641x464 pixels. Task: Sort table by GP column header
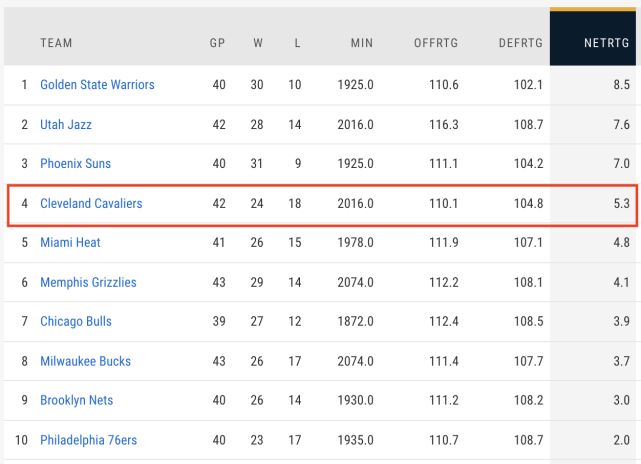[217, 43]
